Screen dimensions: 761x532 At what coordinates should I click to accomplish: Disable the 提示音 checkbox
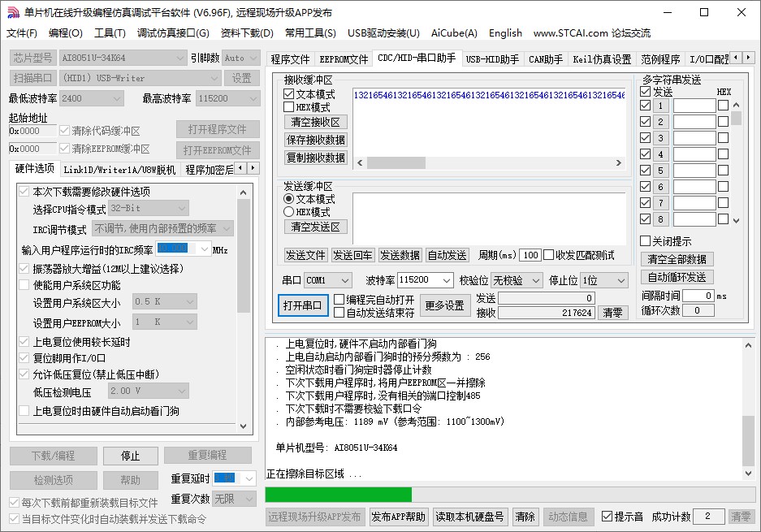click(606, 517)
